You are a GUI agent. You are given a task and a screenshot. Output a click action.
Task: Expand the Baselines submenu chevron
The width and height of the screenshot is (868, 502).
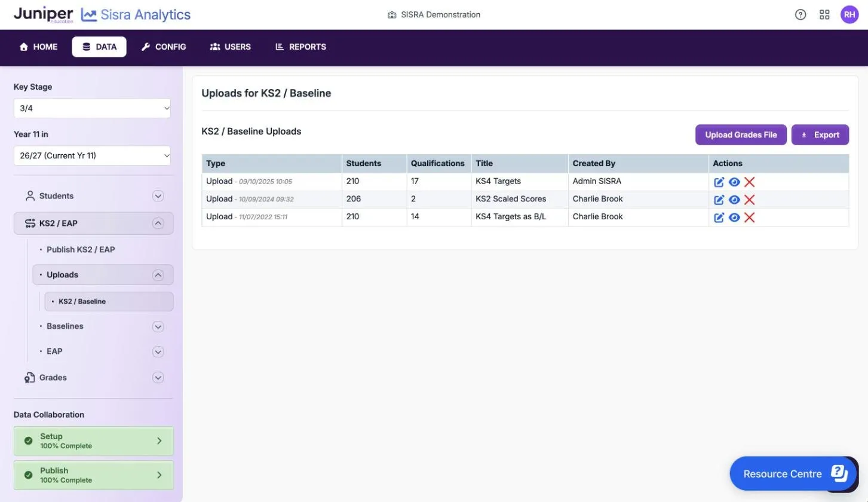158,326
